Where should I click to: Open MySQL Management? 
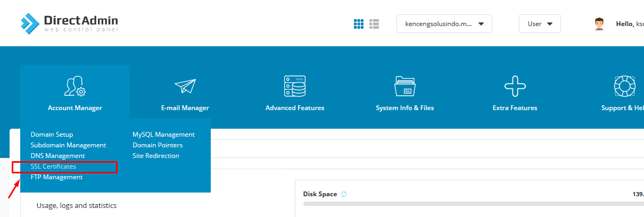[163, 135]
